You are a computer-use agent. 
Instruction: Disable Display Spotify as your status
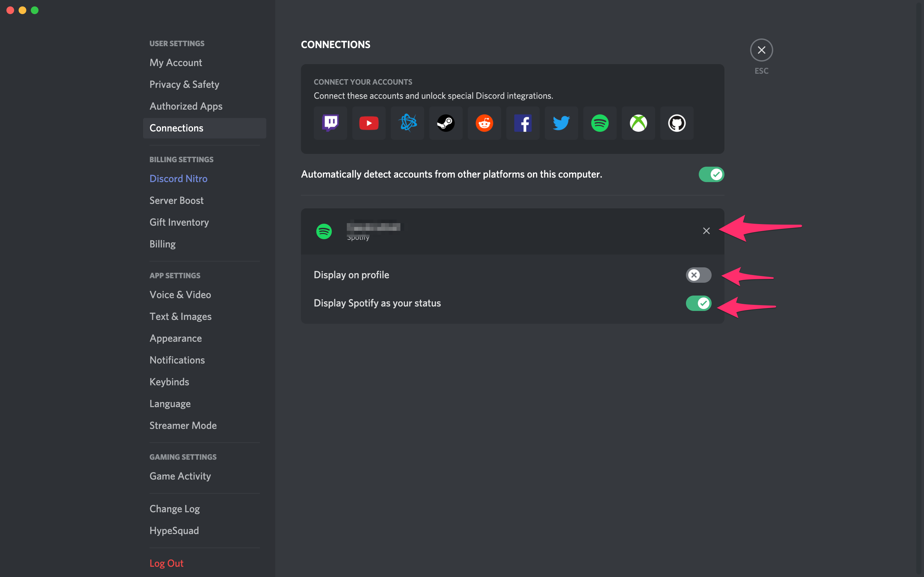699,303
